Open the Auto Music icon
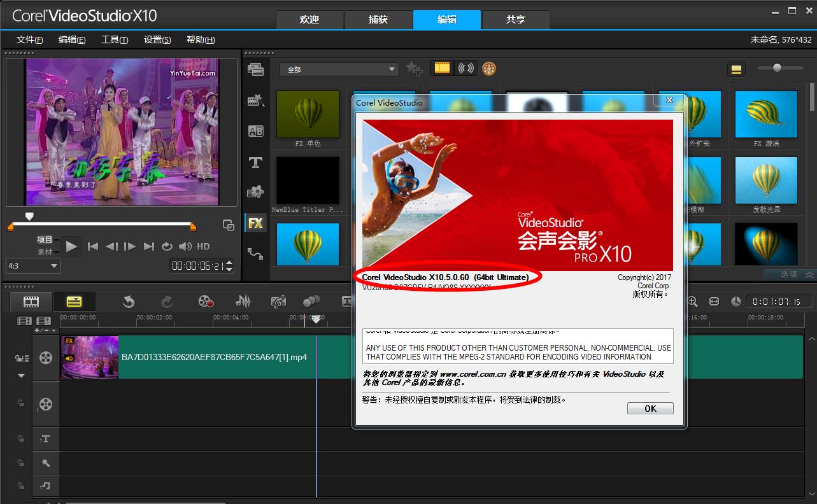Screen dimensions: 817x504 tap(278, 302)
